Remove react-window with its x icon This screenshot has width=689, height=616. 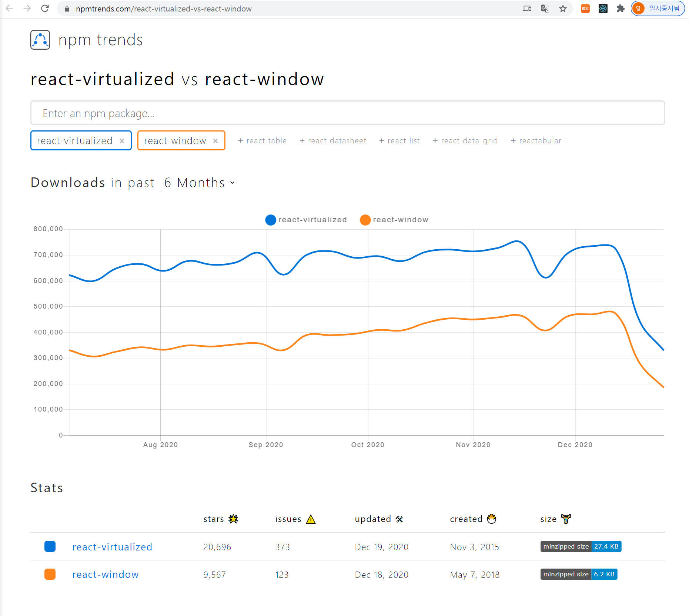pyautogui.click(x=215, y=141)
